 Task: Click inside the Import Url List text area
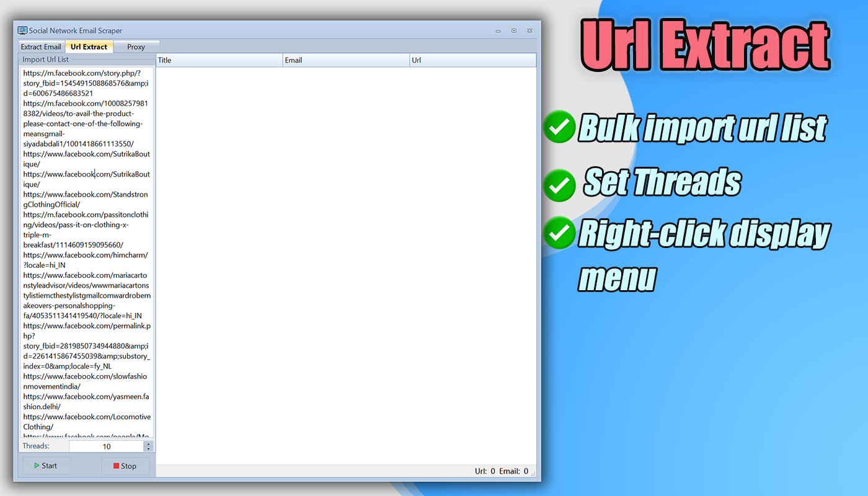click(87, 248)
